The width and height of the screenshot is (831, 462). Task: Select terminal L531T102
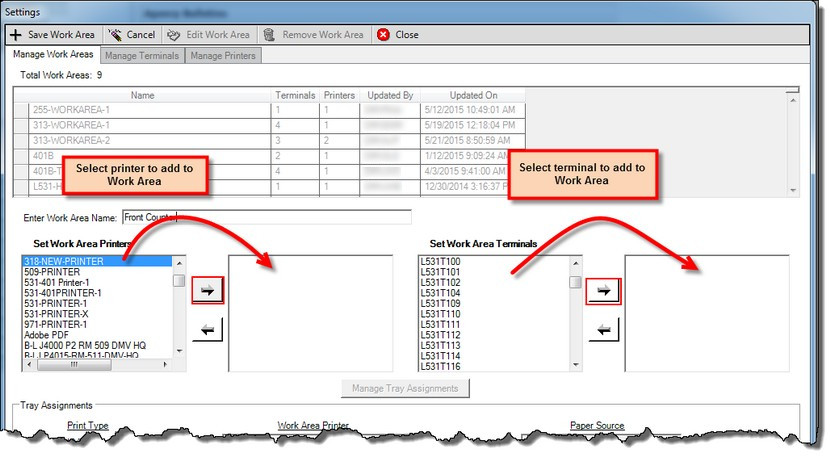pyautogui.click(x=440, y=282)
